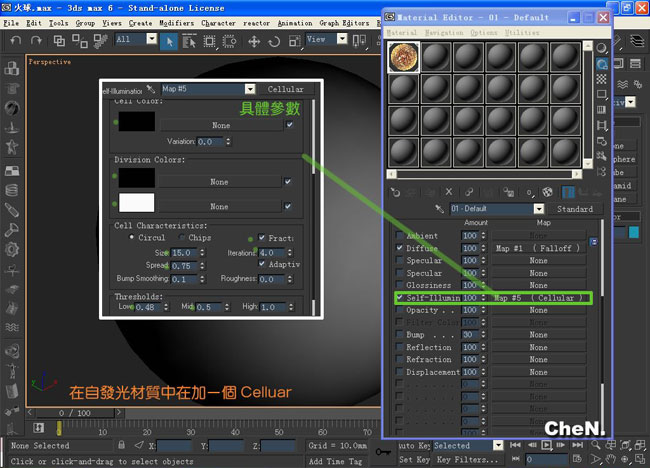Viewport: 650px width, 468px height.
Task: Click Sample Type sphere icon
Action: pyautogui.click(x=601, y=48)
